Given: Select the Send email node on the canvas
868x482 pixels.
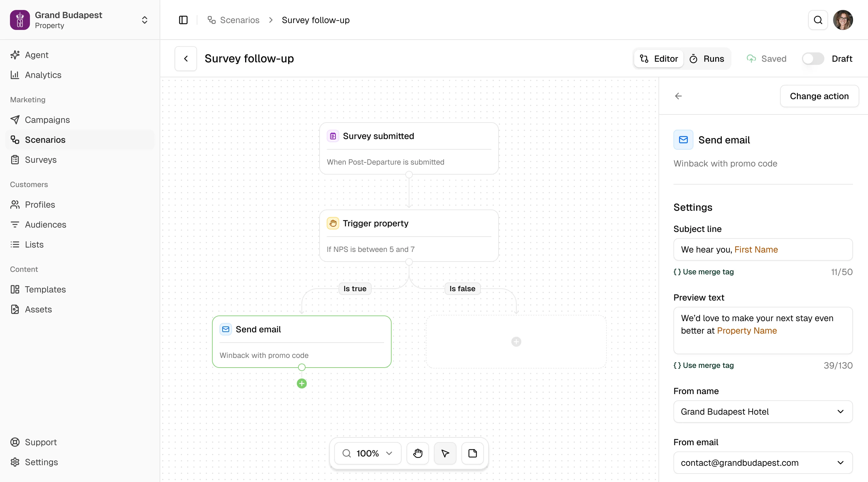Looking at the screenshot, I should (x=301, y=341).
